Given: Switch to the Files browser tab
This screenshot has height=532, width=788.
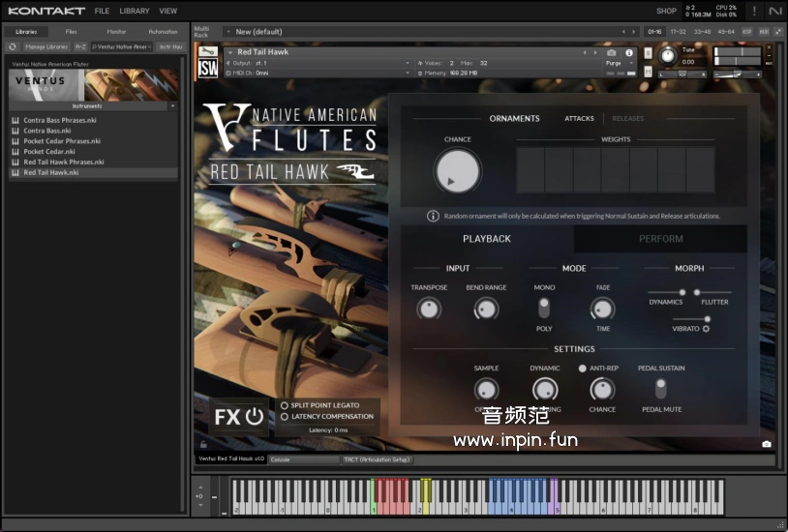Looking at the screenshot, I should pos(71,32).
